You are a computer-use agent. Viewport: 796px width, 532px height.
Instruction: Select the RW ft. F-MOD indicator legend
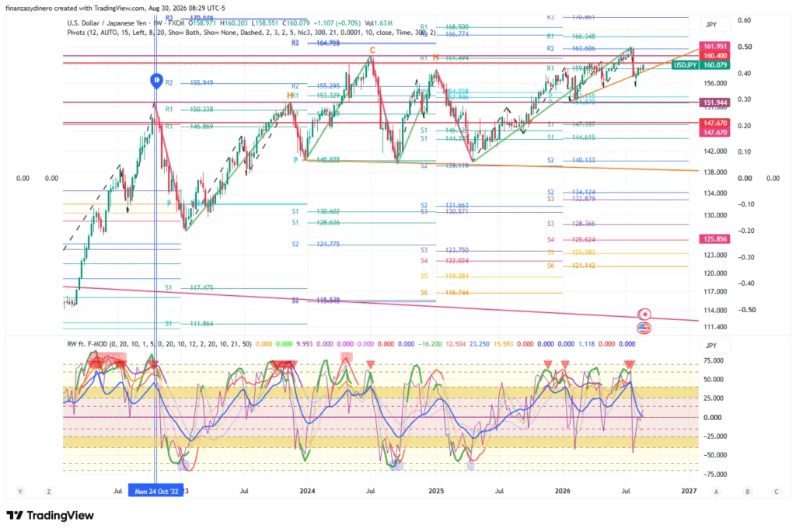[159, 344]
